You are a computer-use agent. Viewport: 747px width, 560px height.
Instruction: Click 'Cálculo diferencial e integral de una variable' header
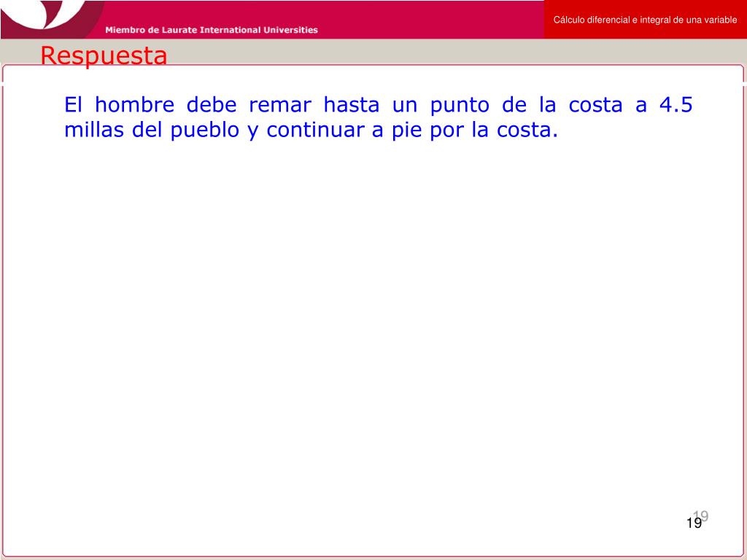645,20
